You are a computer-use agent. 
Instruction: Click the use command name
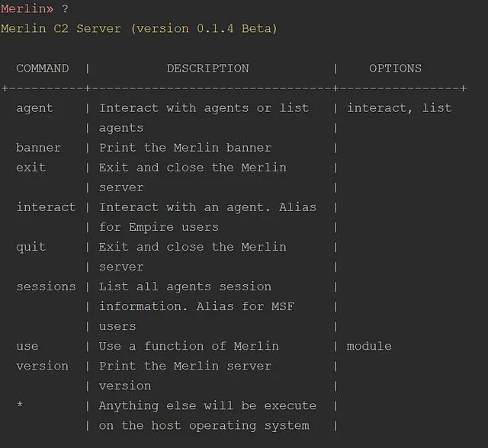27,345
